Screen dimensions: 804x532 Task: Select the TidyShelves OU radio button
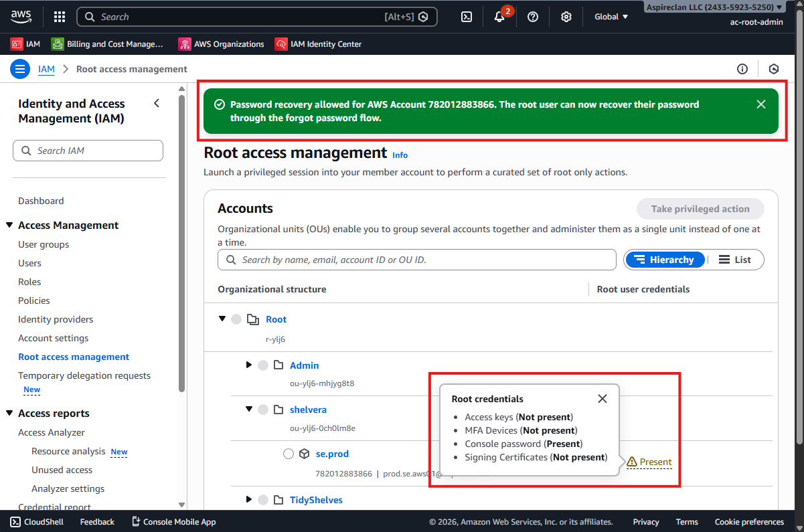click(x=263, y=500)
